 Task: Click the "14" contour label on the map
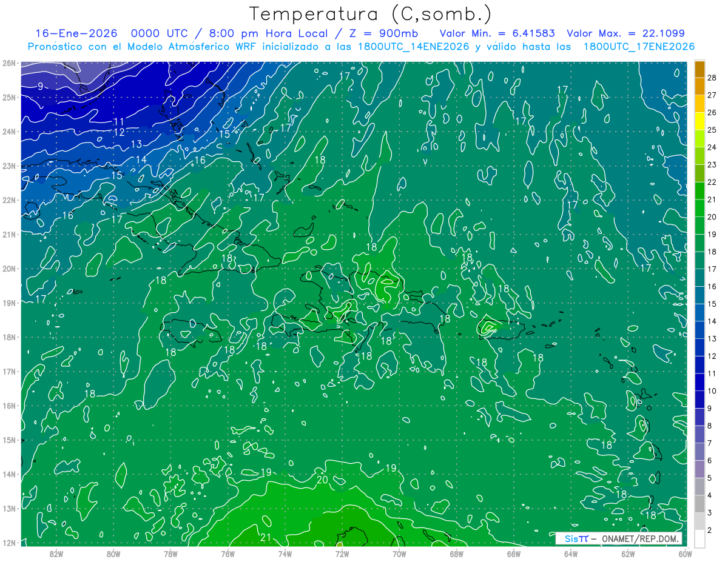(141, 159)
